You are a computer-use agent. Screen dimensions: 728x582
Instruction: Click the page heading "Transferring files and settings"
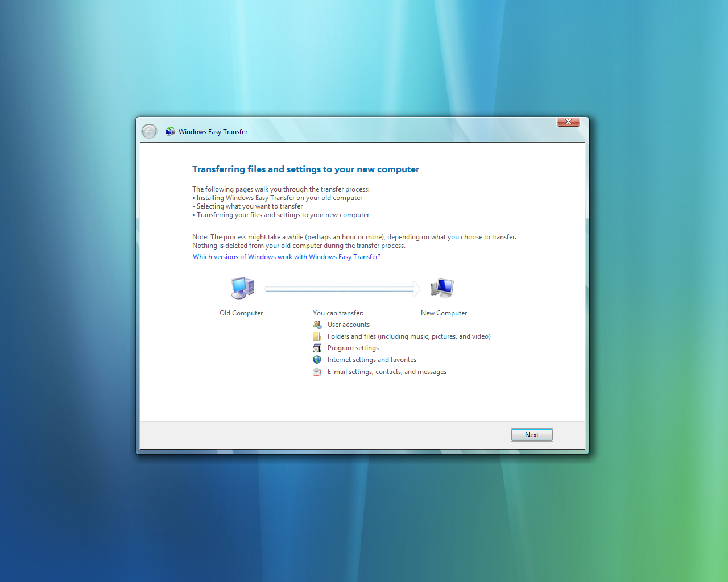(305, 169)
